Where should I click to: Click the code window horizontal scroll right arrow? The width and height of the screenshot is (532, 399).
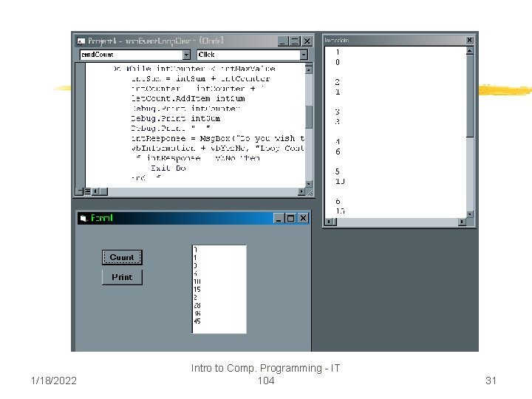pyautogui.click(x=301, y=191)
